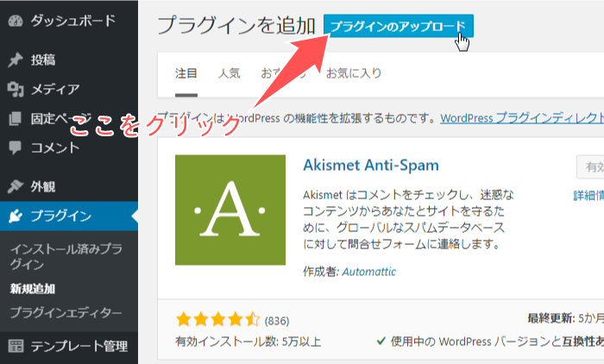
Task: Click Akismet star rating
Action: tap(218, 320)
